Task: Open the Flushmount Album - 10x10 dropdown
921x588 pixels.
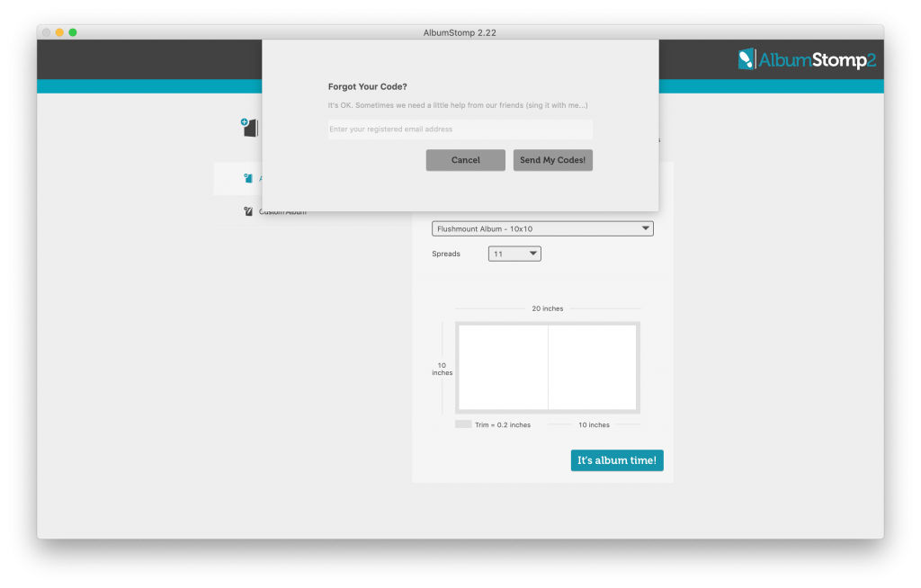Action: point(542,229)
